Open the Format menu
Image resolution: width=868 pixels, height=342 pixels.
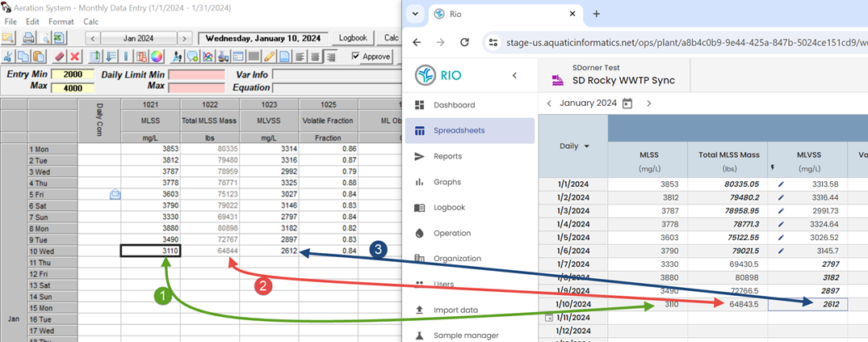point(61,22)
